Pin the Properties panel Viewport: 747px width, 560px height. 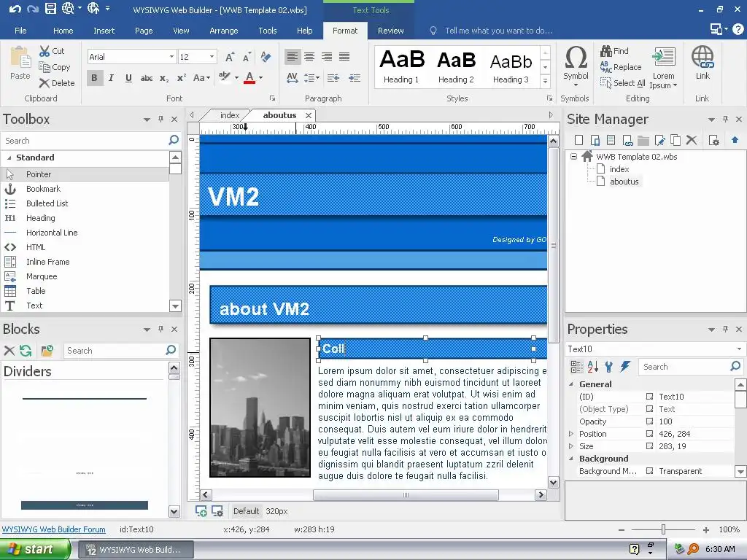point(725,329)
